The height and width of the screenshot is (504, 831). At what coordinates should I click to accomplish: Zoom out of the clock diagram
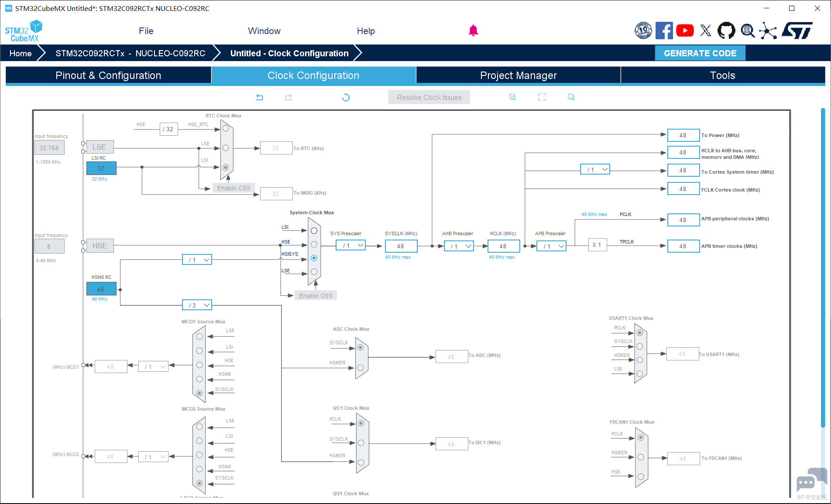571,97
